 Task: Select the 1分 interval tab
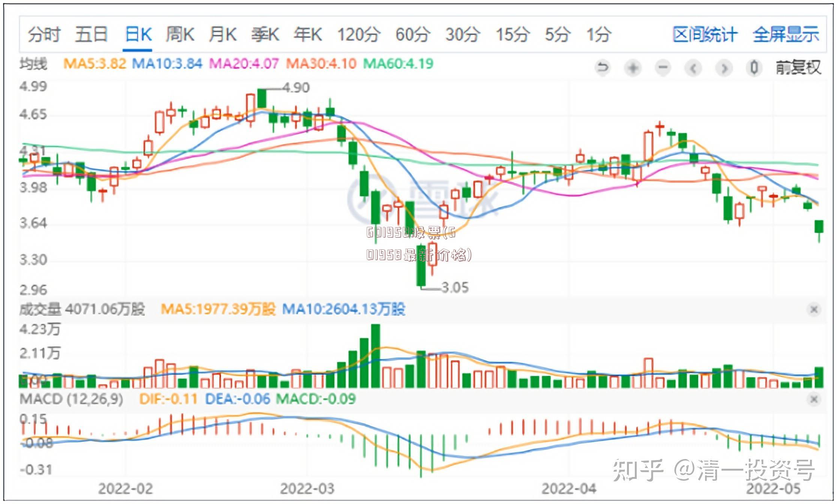(x=599, y=34)
